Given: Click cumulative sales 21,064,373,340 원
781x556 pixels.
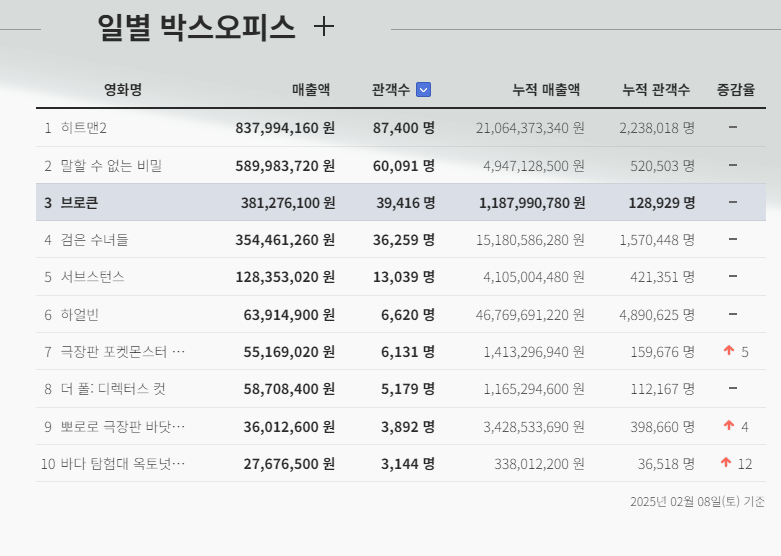Looking at the screenshot, I should click(530, 128).
